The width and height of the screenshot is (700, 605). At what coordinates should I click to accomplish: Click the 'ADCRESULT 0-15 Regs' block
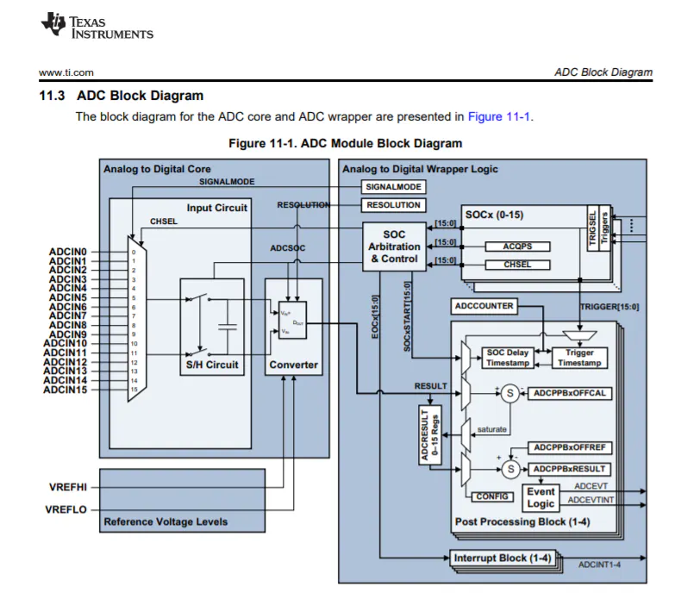coord(430,435)
